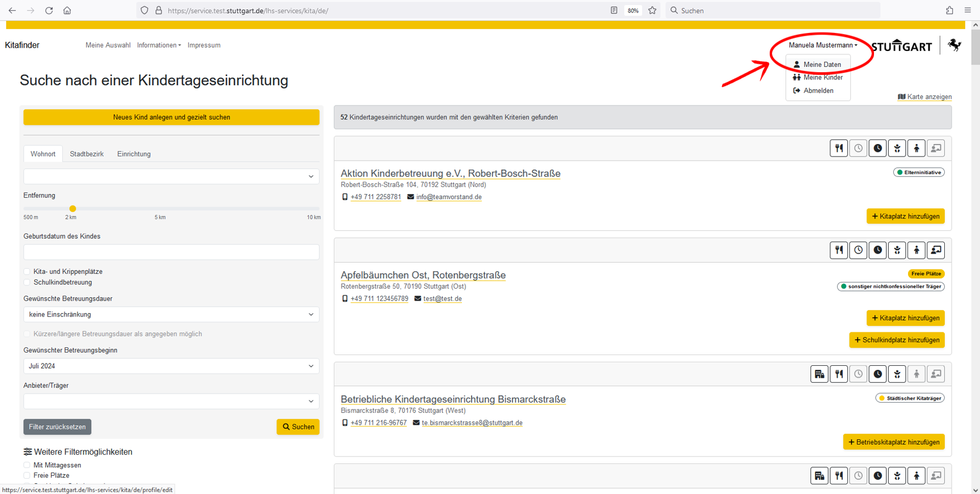Enable Kita- und Krippenplätze checkbox
Viewport: 980px width, 494px height.
tap(27, 272)
